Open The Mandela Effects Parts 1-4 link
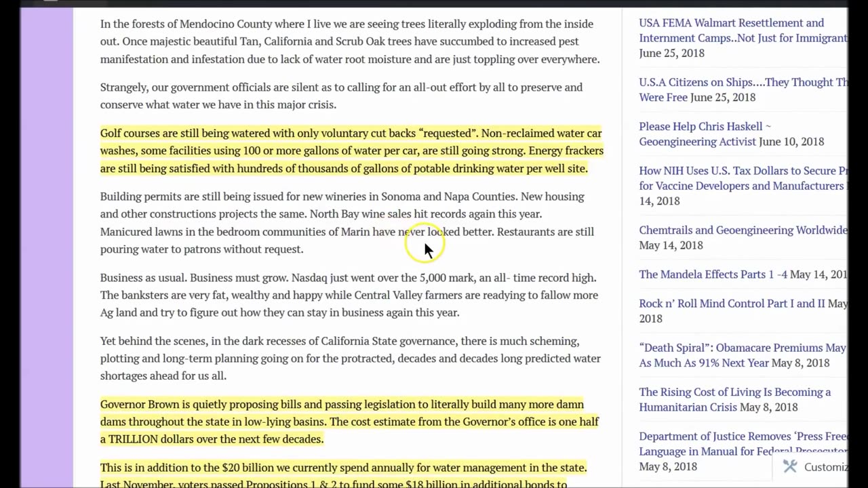Image resolution: width=868 pixels, height=488 pixels. 713,274
